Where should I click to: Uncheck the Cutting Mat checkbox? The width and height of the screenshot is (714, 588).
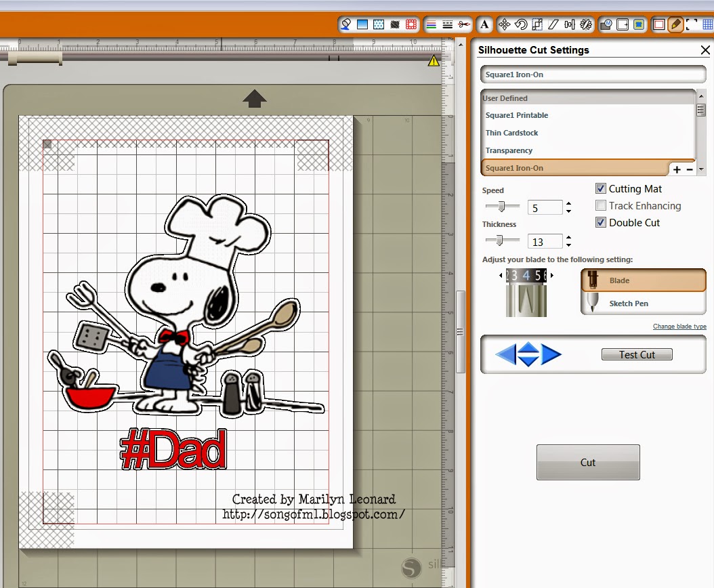pyautogui.click(x=601, y=188)
